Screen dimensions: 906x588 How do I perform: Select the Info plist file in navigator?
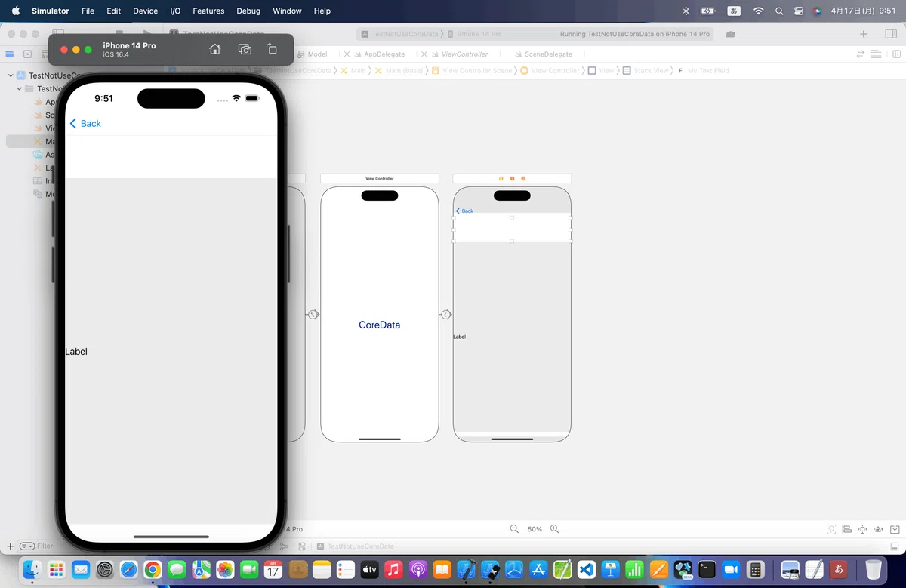[44, 181]
